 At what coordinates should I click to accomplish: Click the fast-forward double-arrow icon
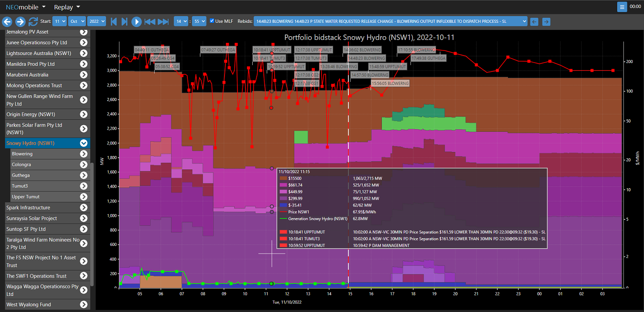pyautogui.click(x=163, y=21)
